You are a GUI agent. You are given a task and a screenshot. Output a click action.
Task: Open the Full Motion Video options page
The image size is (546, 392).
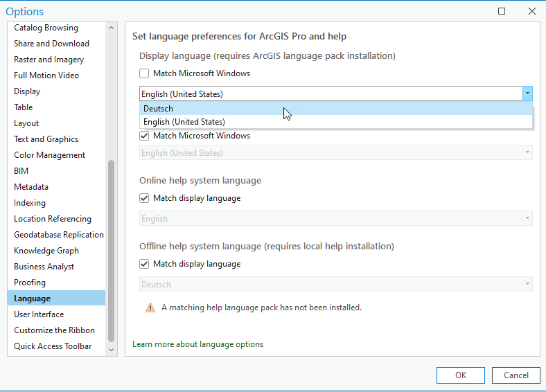click(56, 75)
